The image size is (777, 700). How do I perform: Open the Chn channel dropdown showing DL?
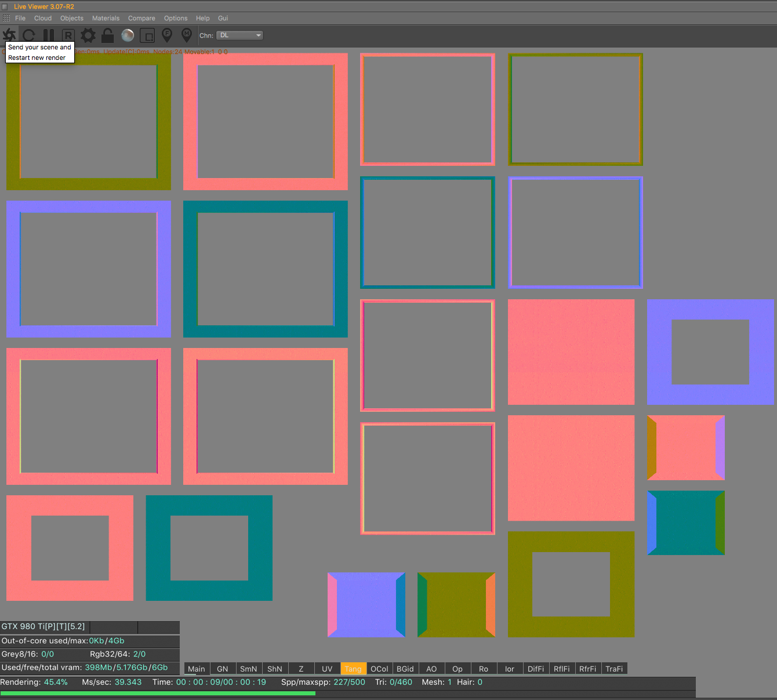[239, 35]
